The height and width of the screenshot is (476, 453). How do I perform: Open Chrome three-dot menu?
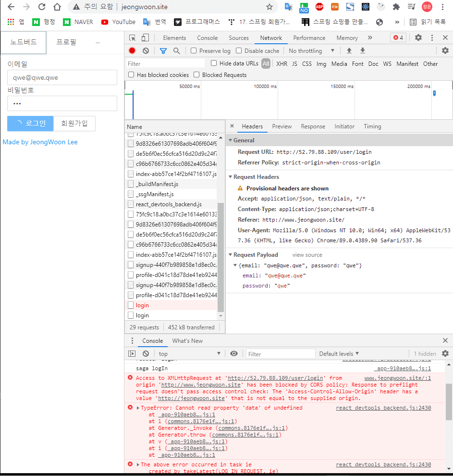443,7
